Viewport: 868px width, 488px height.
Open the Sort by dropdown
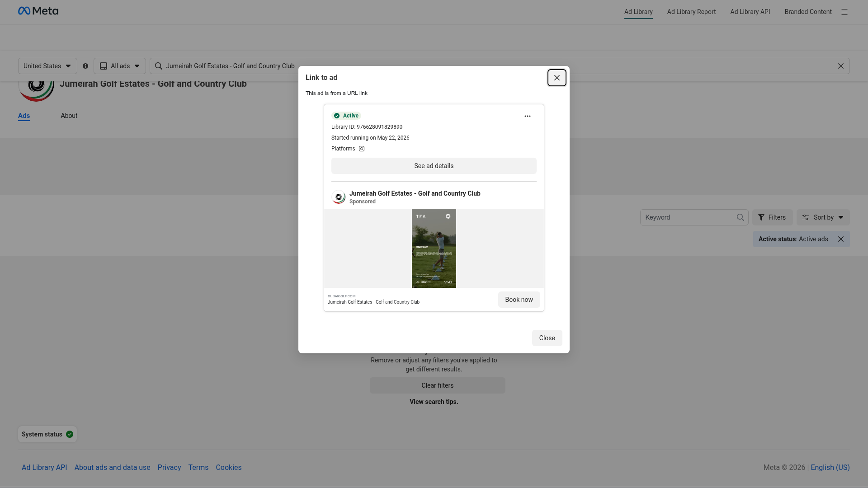pos(823,217)
